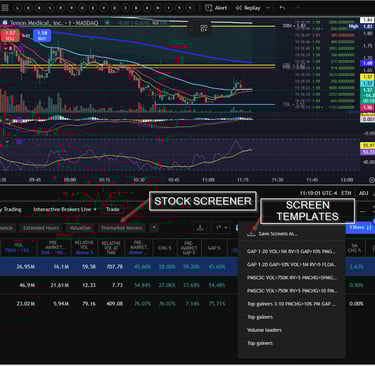This screenshot has width=375, height=366.
Task: Select the Premarket movers screener tab
Action: [x=122, y=228]
